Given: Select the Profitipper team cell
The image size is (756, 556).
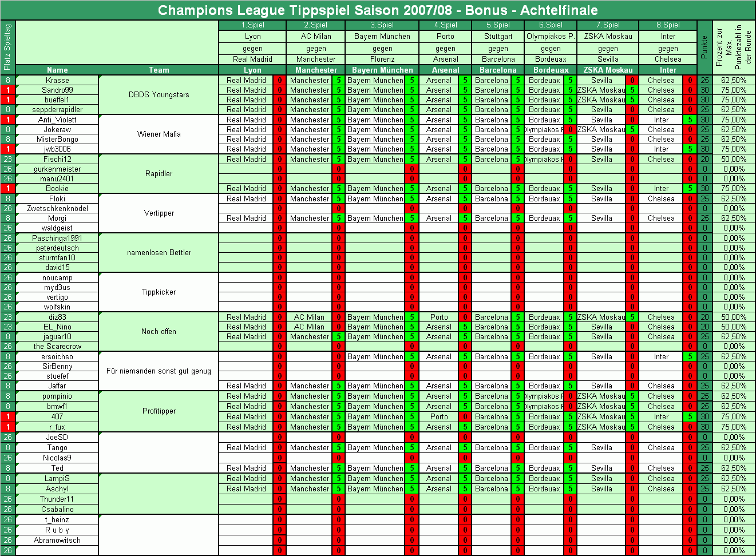Looking at the screenshot, I should [x=159, y=411].
